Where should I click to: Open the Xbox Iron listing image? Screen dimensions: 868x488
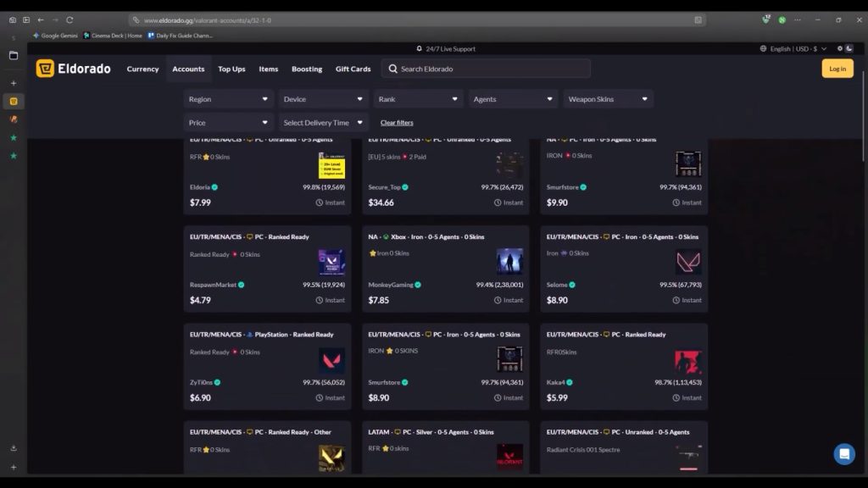509,261
